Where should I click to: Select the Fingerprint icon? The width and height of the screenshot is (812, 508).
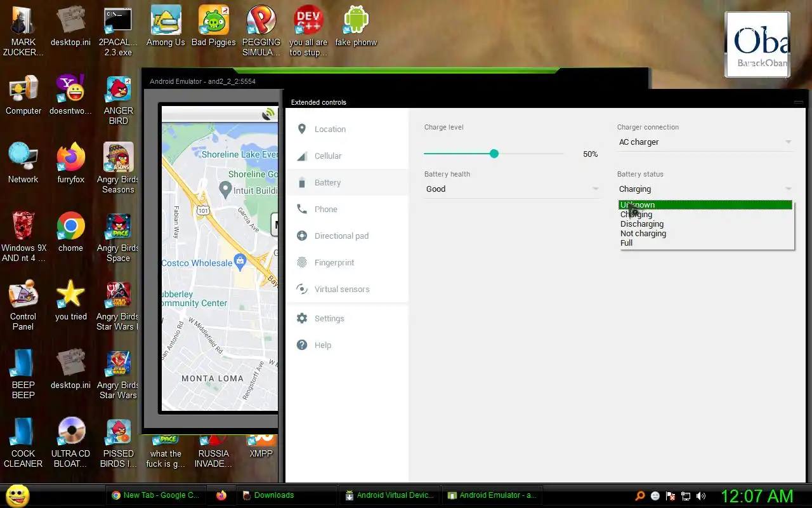tap(302, 262)
